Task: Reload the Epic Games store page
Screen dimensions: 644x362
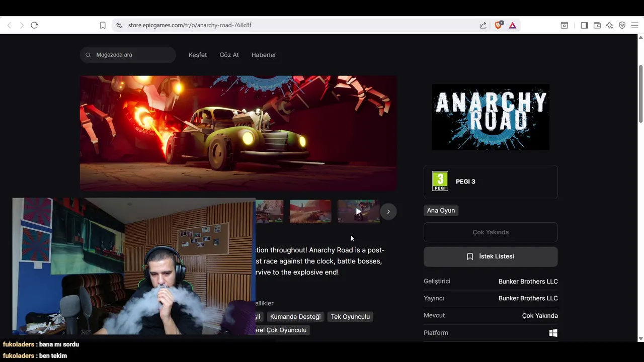Action: pyautogui.click(x=34, y=25)
